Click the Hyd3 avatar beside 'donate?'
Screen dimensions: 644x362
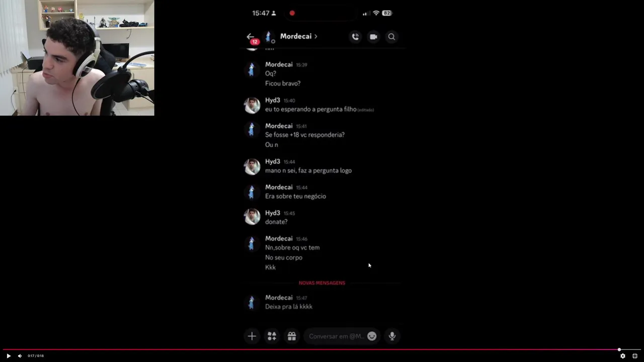pyautogui.click(x=252, y=217)
